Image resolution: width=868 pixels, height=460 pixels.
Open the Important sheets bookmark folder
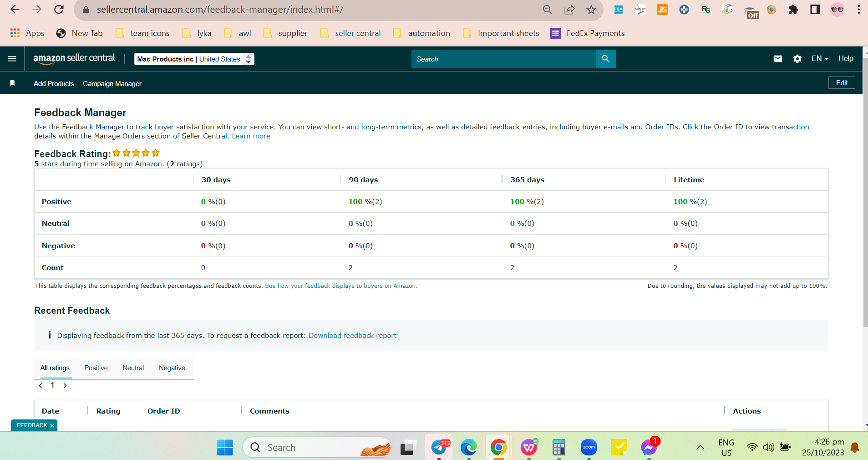click(x=501, y=33)
